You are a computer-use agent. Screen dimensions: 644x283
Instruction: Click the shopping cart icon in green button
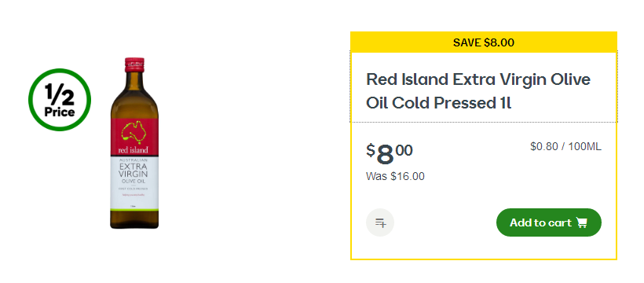(582, 222)
